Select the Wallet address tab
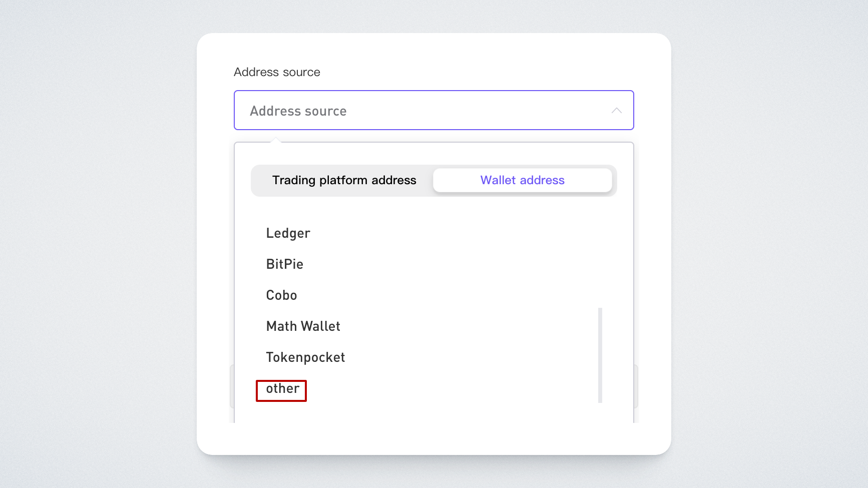Viewport: 868px width, 488px height. [522, 180]
